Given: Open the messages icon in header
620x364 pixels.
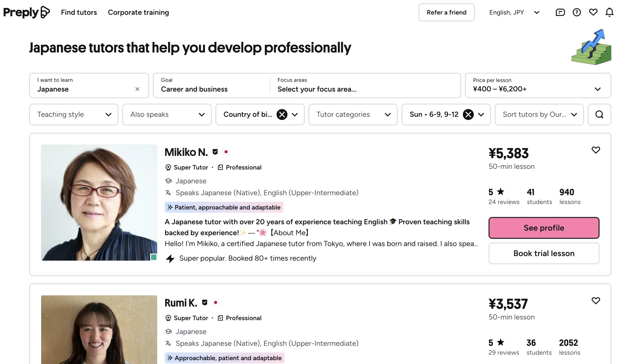Looking at the screenshot, I should click(560, 12).
